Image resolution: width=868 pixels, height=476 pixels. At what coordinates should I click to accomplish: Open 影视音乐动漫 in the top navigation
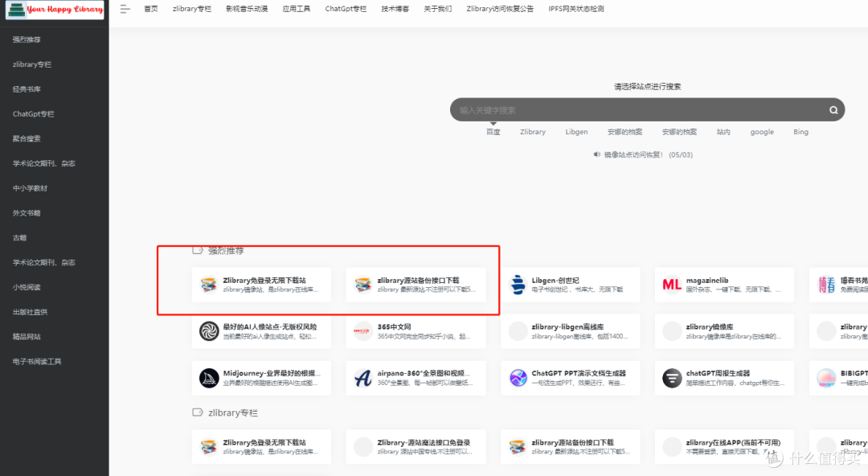click(247, 9)
